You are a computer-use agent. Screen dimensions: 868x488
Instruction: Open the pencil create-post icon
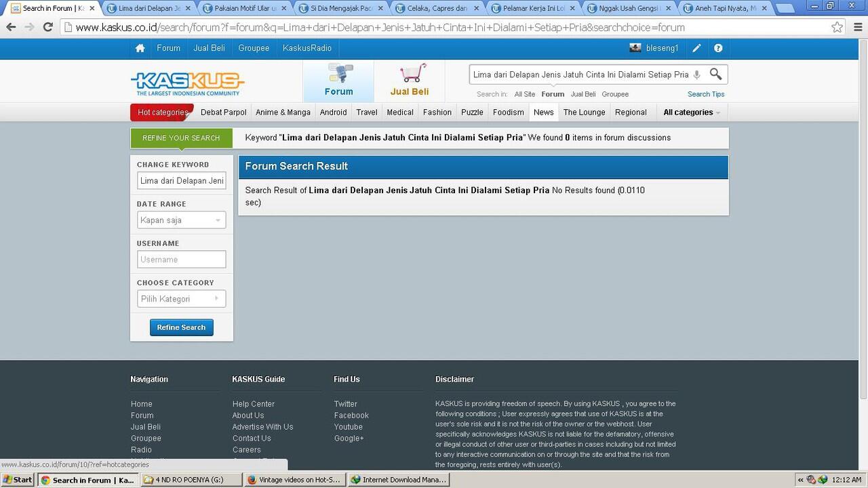696,48
